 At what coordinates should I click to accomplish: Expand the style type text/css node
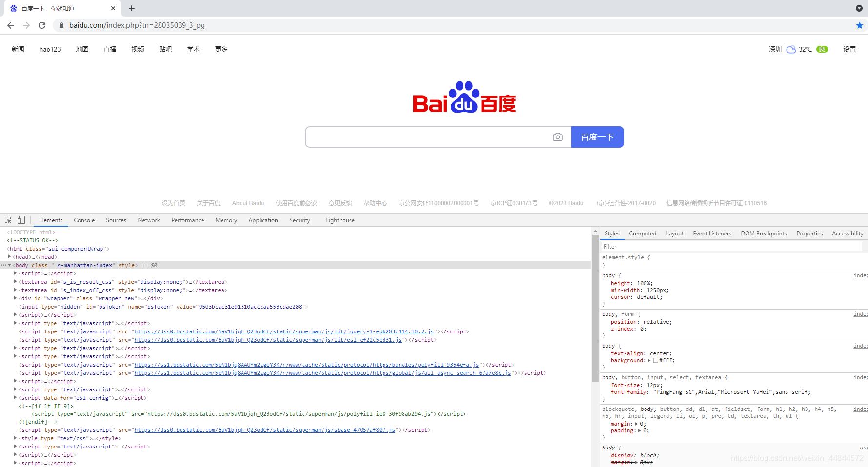click(16, 438)
